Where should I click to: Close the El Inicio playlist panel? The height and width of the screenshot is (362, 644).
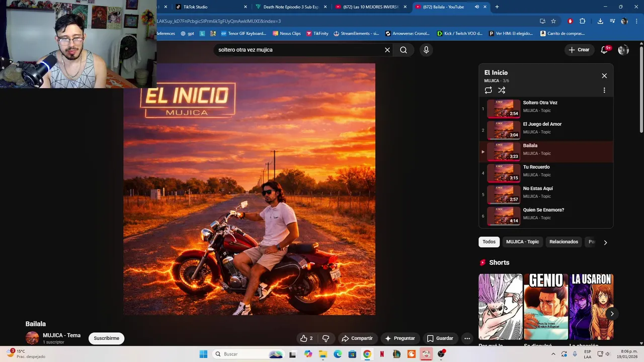(x=604, y=76)
